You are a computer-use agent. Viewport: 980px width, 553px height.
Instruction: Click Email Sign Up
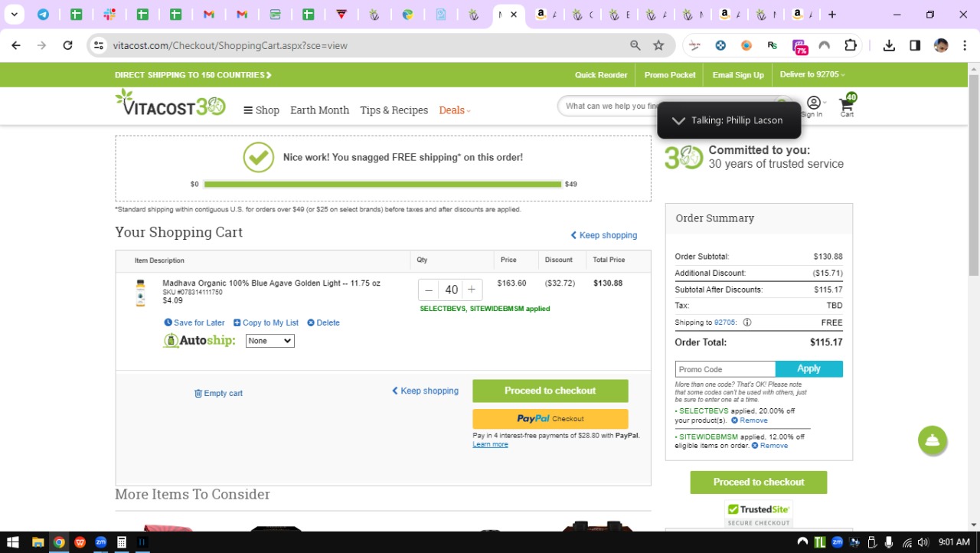click(738, 75)
